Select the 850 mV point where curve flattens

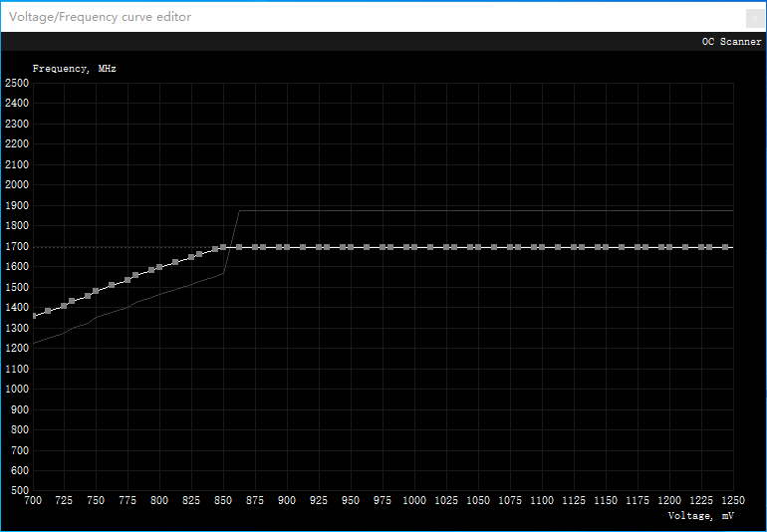pyautogui.click(x=223, y=247)
